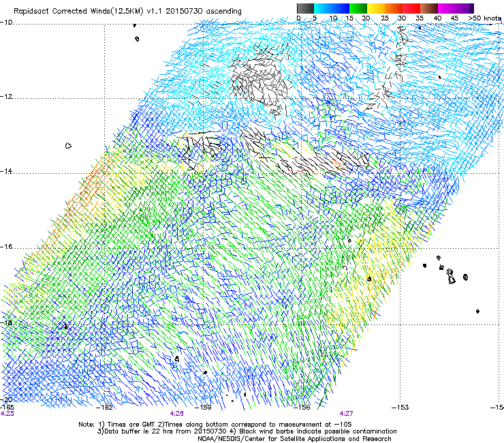Pick the magenta 40-45 knots legend swatch

click(447, 8)
